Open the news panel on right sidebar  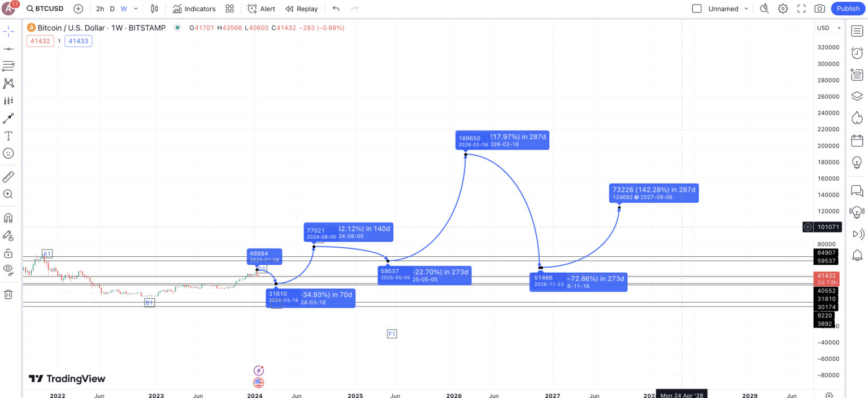click(857, 75)
